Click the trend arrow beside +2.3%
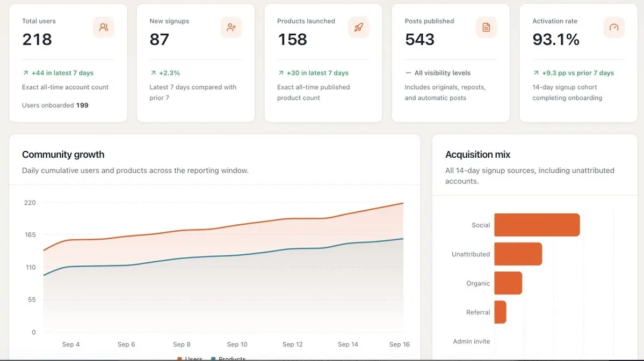644x361 pixels. [153, 72]
